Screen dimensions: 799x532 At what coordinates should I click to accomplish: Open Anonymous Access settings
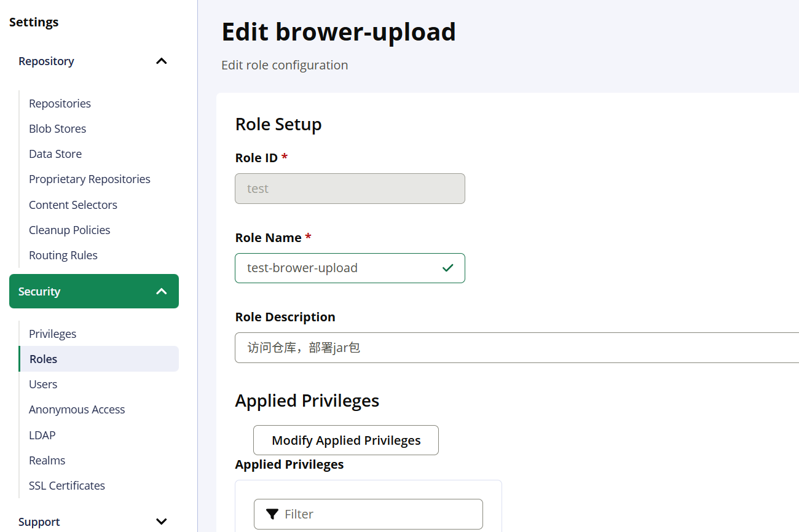pos(77,409)
